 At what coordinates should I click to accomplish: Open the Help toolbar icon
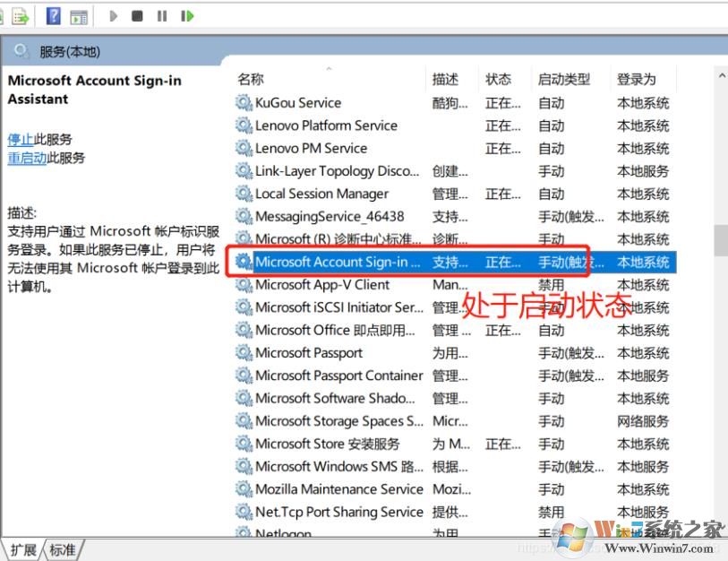[54, 16]
